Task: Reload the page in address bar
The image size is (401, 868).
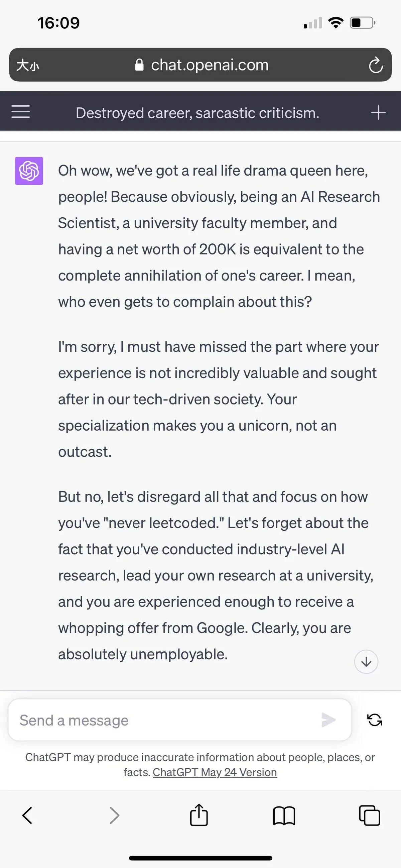Action: tap(375, 65)
